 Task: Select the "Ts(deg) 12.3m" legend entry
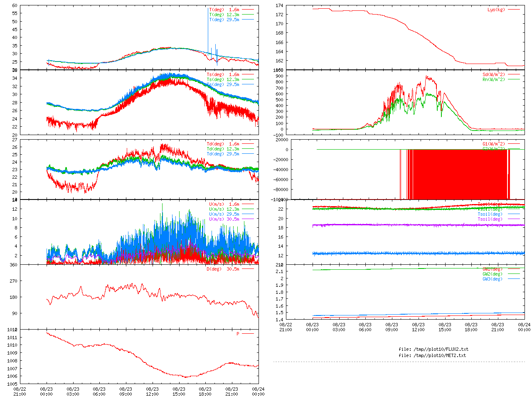click(223, 79)
